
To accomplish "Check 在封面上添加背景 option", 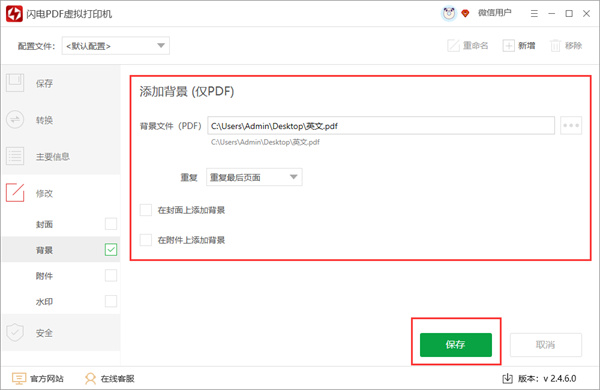I will coord(146,210).
